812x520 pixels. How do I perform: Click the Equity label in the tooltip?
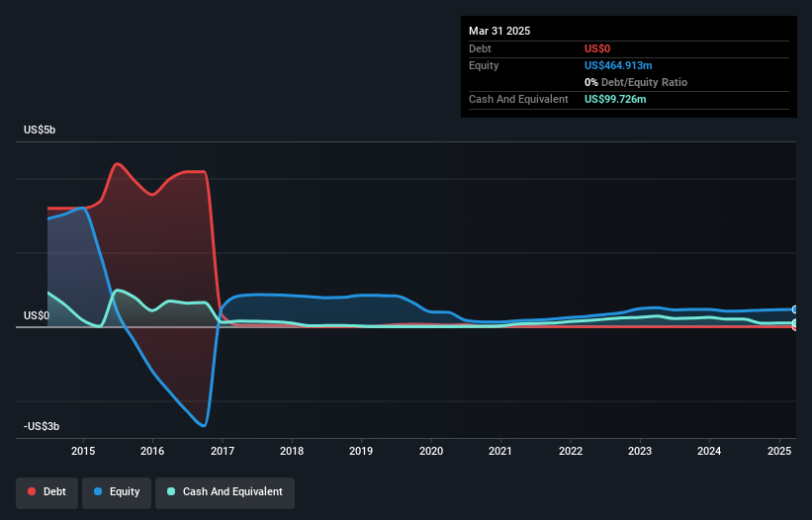[484, 65]
